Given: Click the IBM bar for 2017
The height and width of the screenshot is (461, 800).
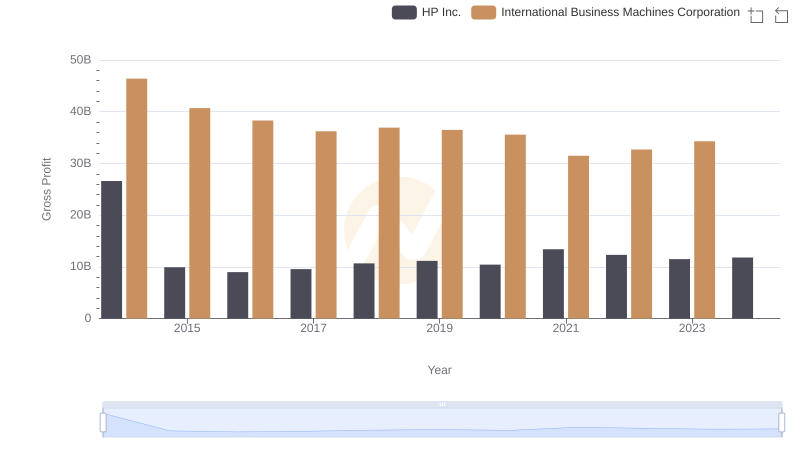Looking at the screenshot, I should 326,225.
